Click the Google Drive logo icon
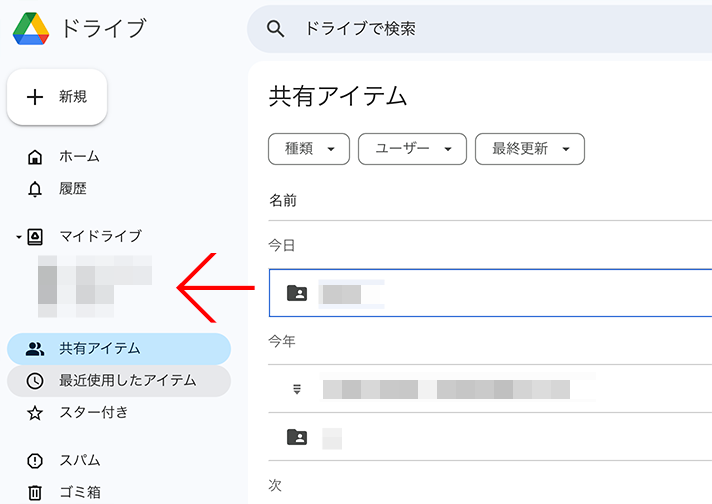 tap(31, 29)
